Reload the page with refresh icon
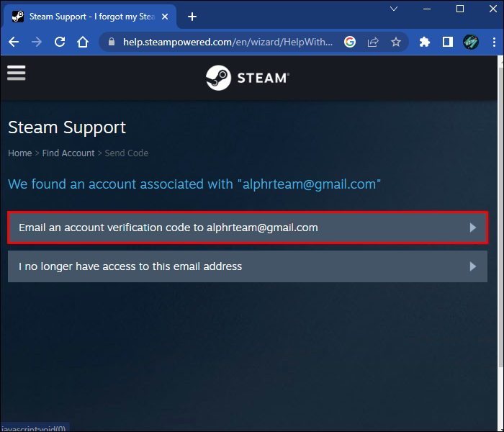The image size is (504, 432). [x=60, y=42]
